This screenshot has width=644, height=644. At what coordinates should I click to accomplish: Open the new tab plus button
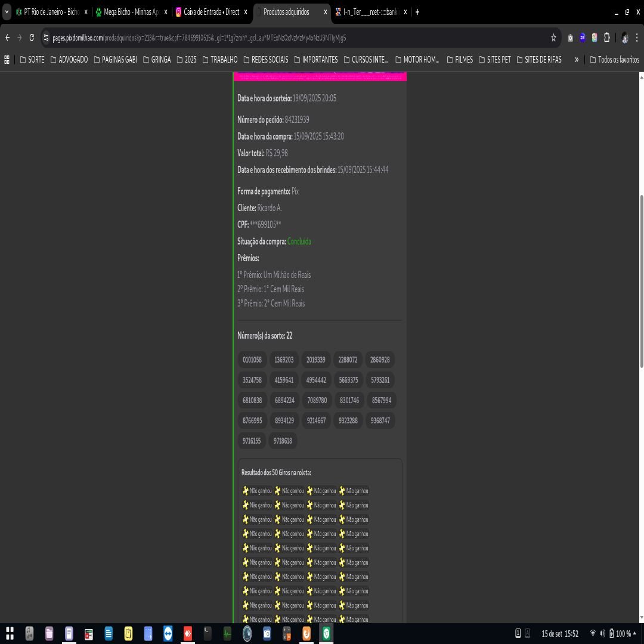(x=417, y=12)
